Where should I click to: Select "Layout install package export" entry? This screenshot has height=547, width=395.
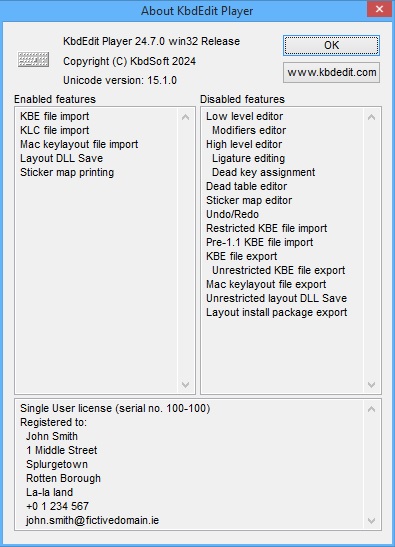276,312
